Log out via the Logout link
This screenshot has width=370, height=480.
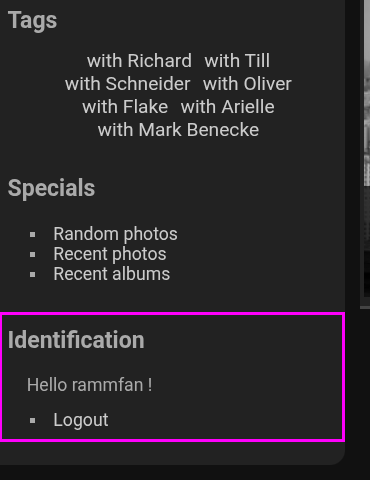pos(81,420)
